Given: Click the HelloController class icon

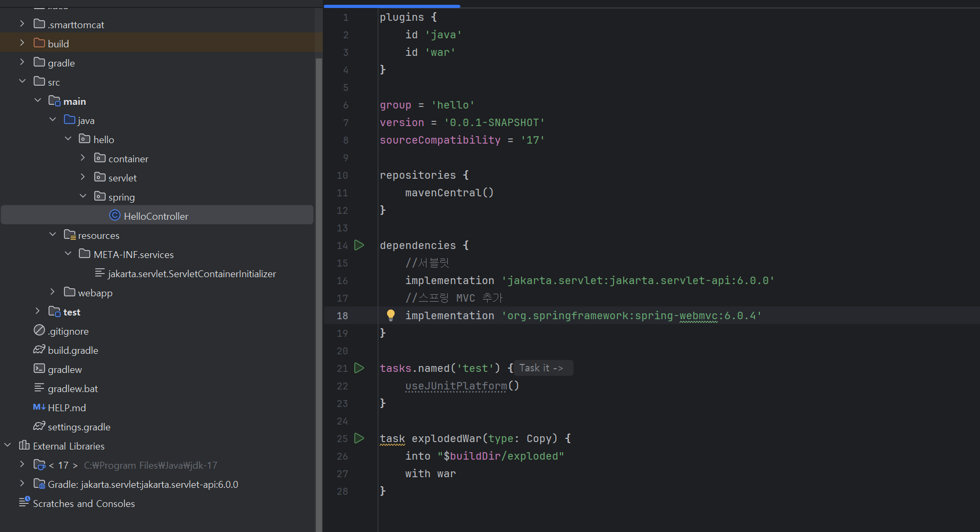Looking at the screenshot, I should 115,215.
